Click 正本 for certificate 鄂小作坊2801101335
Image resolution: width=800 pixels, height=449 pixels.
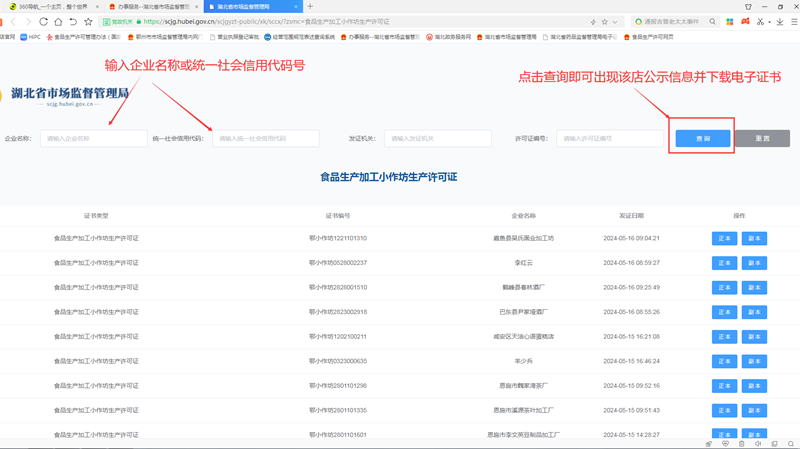click(x=724, y=410)
